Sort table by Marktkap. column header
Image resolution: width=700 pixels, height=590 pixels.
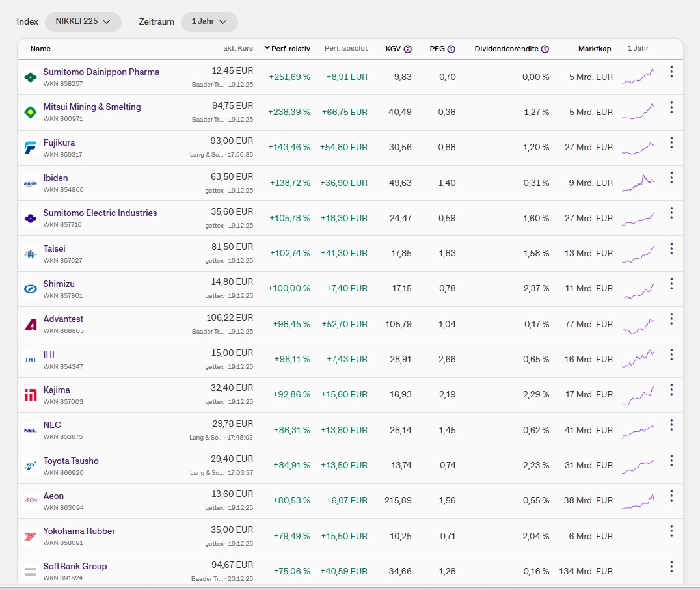coord(595,49)
